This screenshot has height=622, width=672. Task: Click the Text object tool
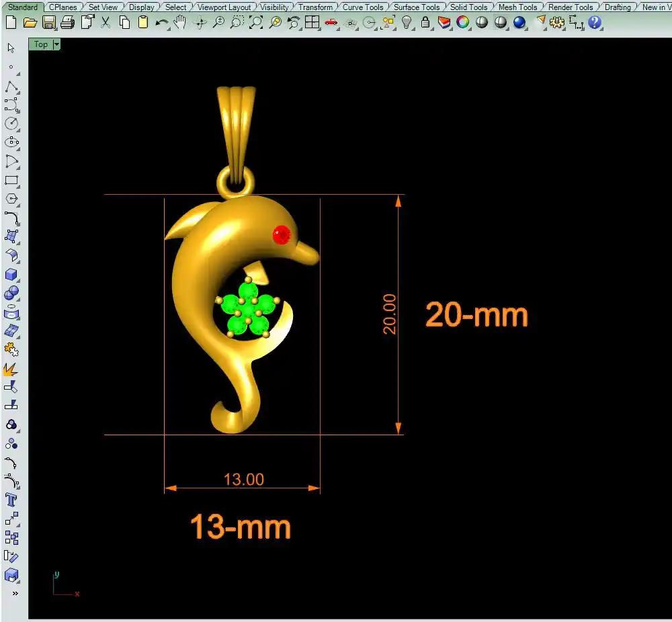coord(11,500)
